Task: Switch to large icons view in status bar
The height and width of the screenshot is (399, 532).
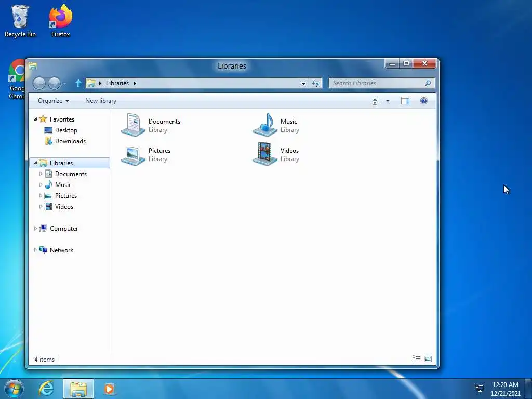Action: tap(428, 359)
